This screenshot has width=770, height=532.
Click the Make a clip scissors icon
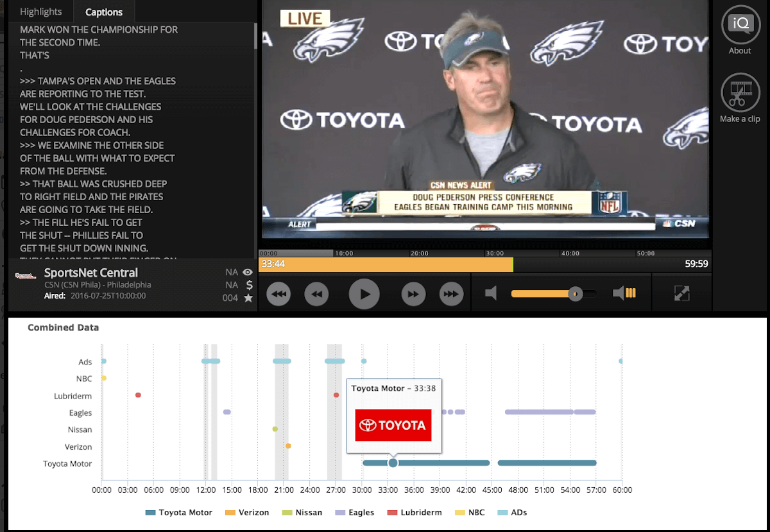[740, 93]
